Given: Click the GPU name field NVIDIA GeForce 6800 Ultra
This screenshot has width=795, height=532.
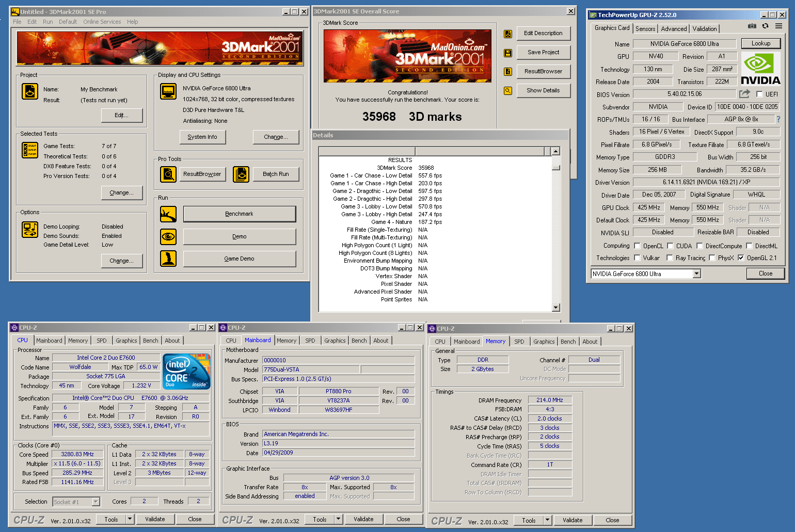Looking at the screenshot, I should pos(685,44).
